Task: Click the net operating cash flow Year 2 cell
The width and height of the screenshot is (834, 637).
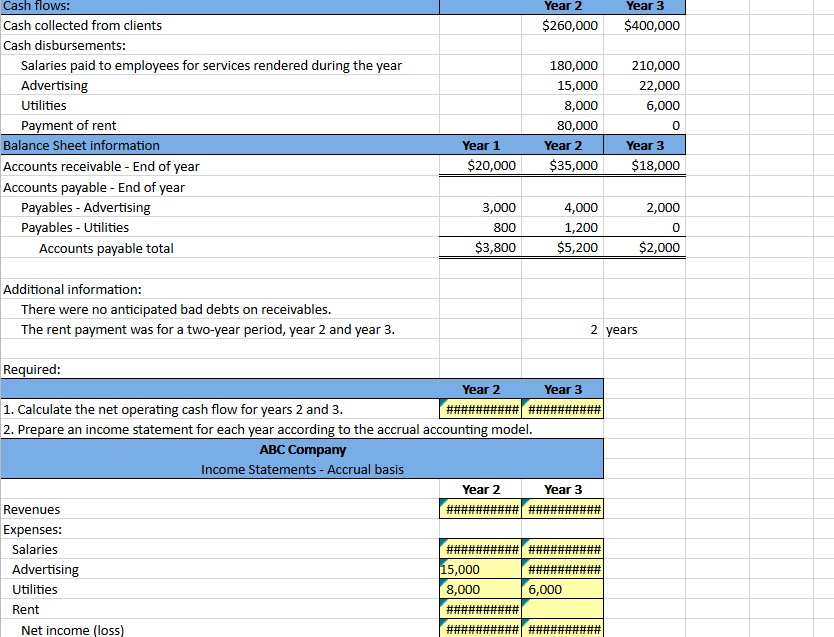Action: pos(479,409)
